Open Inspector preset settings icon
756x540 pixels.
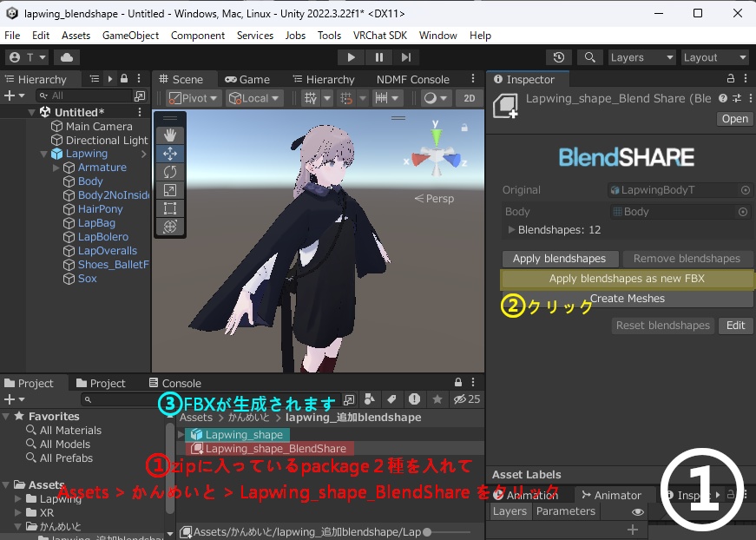737,98
